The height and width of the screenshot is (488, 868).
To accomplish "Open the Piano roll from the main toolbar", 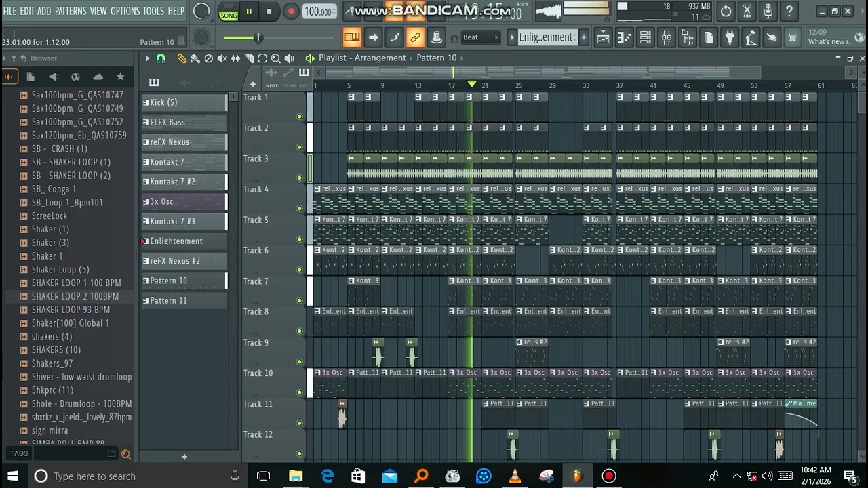I will tap(624, 37).
